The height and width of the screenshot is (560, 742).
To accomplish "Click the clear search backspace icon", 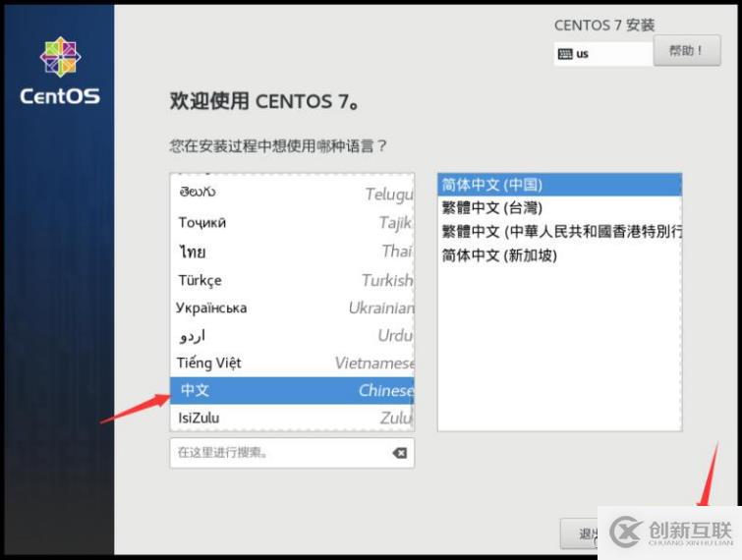I will click(x=400, y=453).
